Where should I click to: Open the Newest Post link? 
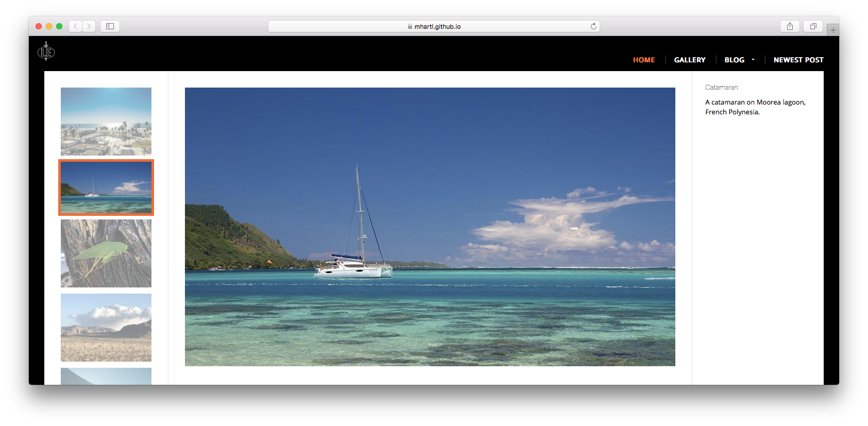(x=798, y=60)
